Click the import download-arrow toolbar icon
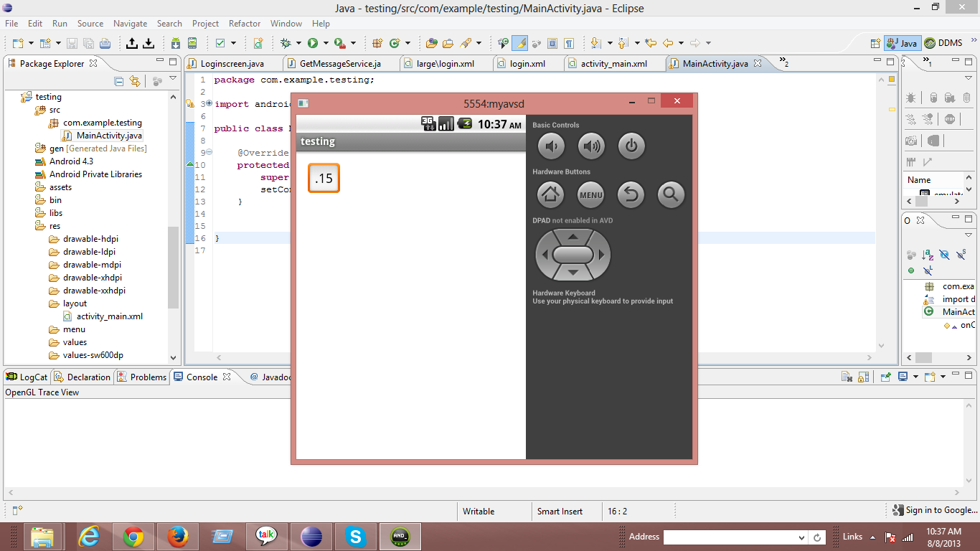The image size is (980, 551). pos(149,43)
